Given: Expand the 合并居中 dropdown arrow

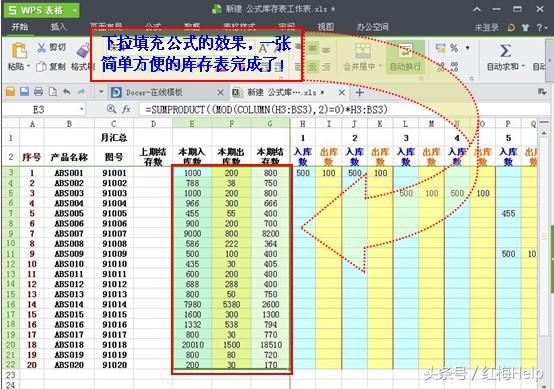Looking at the screenshot, I should click(x=380, y=66).
